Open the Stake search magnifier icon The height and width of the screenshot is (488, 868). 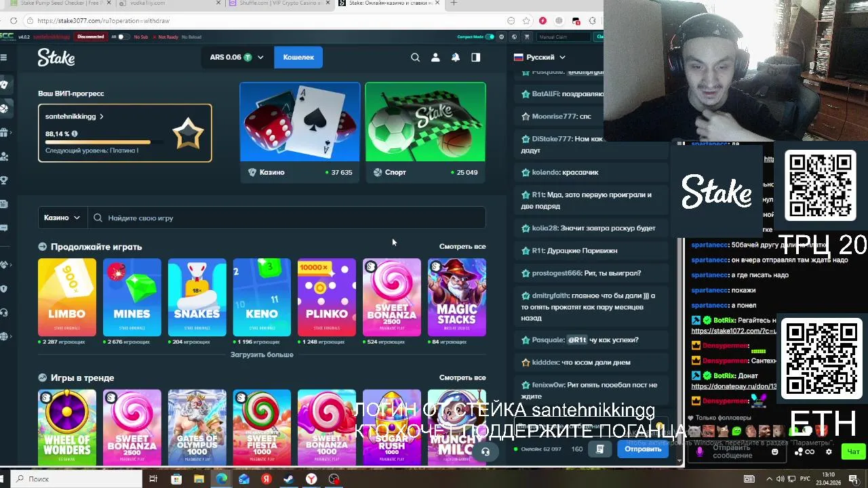click(415, 58)
